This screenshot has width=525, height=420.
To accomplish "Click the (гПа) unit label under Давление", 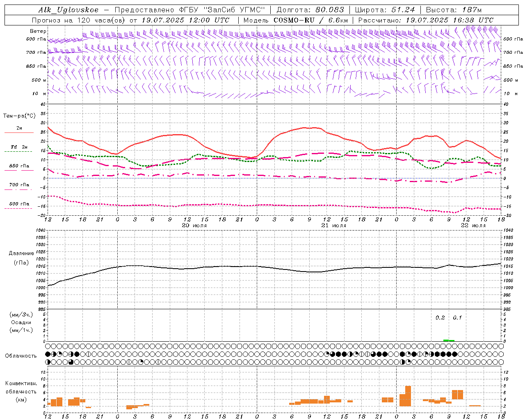I will point(21,262).
